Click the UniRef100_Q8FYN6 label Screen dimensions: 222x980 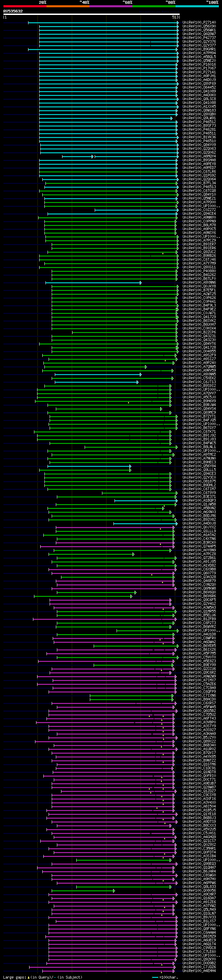pos(199,929)
